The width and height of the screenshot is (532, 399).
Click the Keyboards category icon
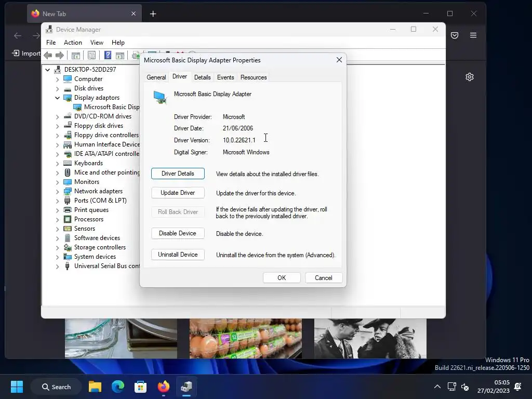tap(68, 163)
